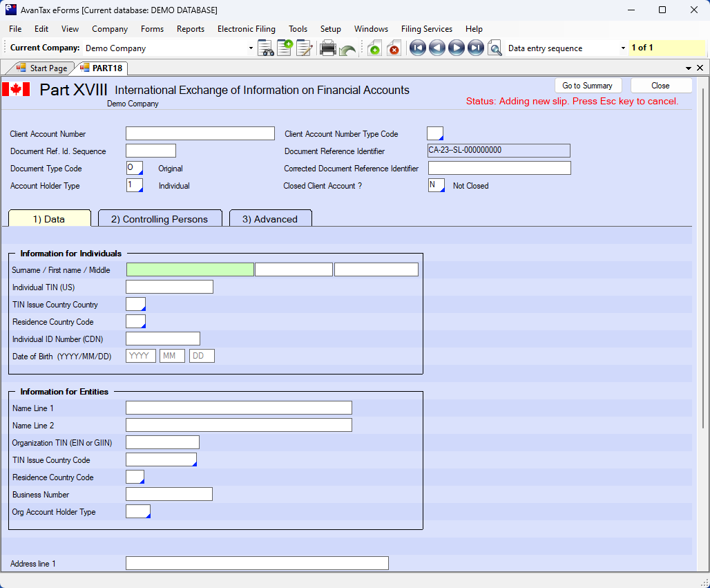Switch to the Controlling Persons tab
This screenshot has width=710, height=588.
[x=160, y=219]
